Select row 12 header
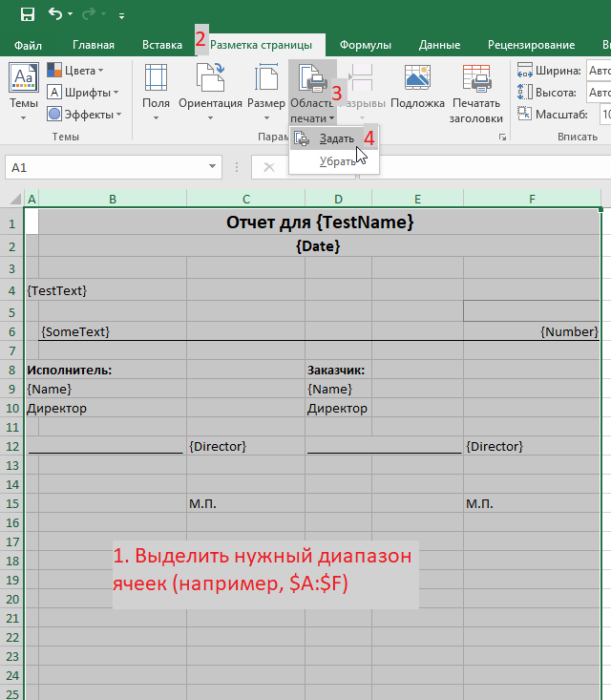 [x=12, y=446]
